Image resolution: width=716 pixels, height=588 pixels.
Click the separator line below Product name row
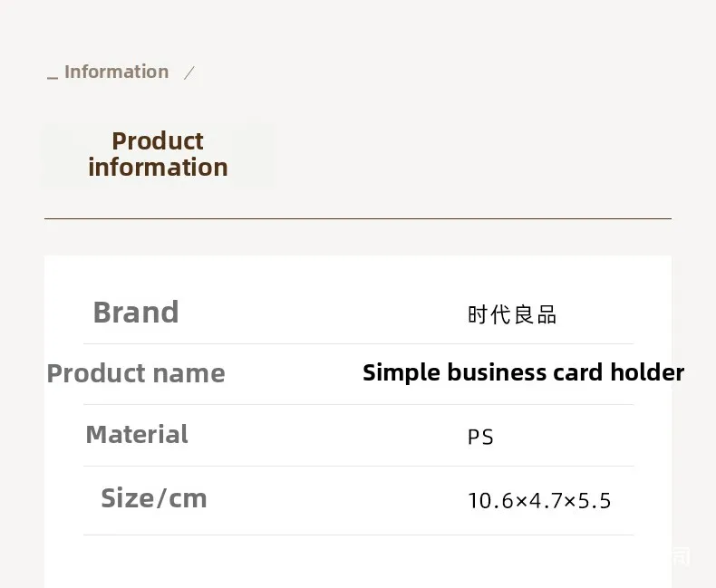[x=358, y=404]
